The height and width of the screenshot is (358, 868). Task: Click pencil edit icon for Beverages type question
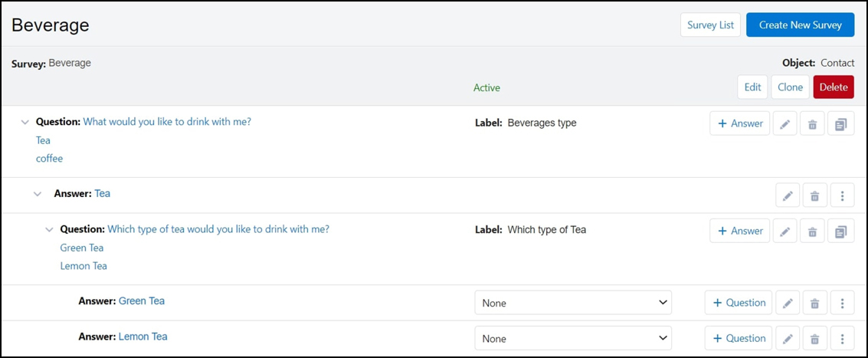tap(785, 124)
